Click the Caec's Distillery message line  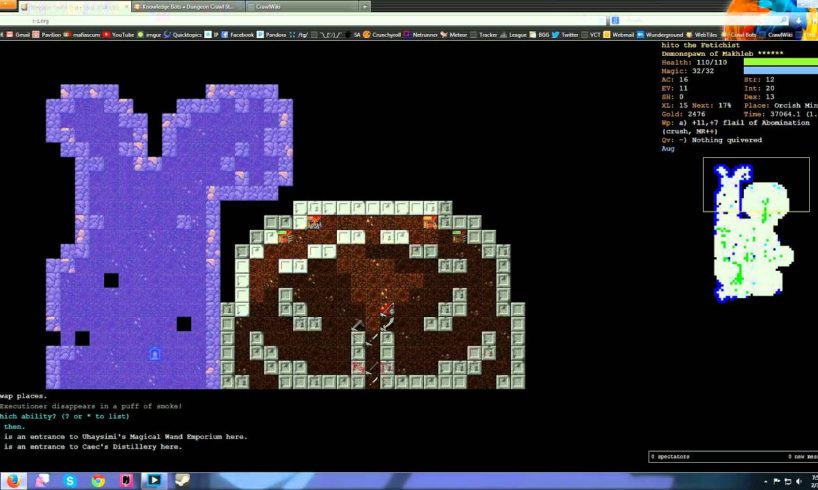coord(91,447)
